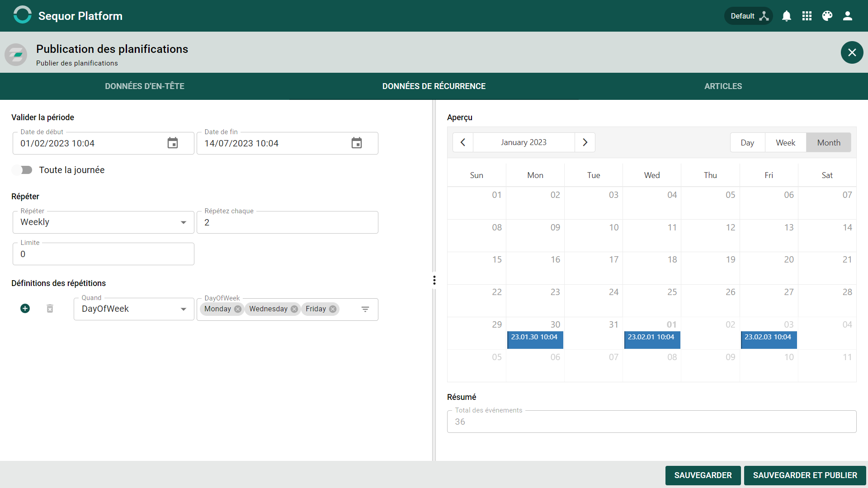Open the DayOfWeek multi-select field
868x488 pixels.
(x=288, y=310)
